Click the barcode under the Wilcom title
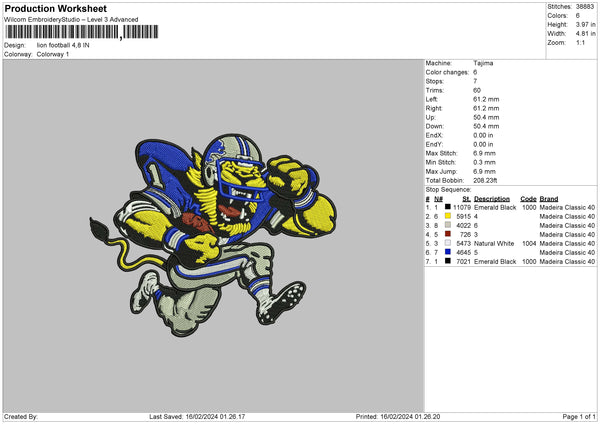 (81, 32)
